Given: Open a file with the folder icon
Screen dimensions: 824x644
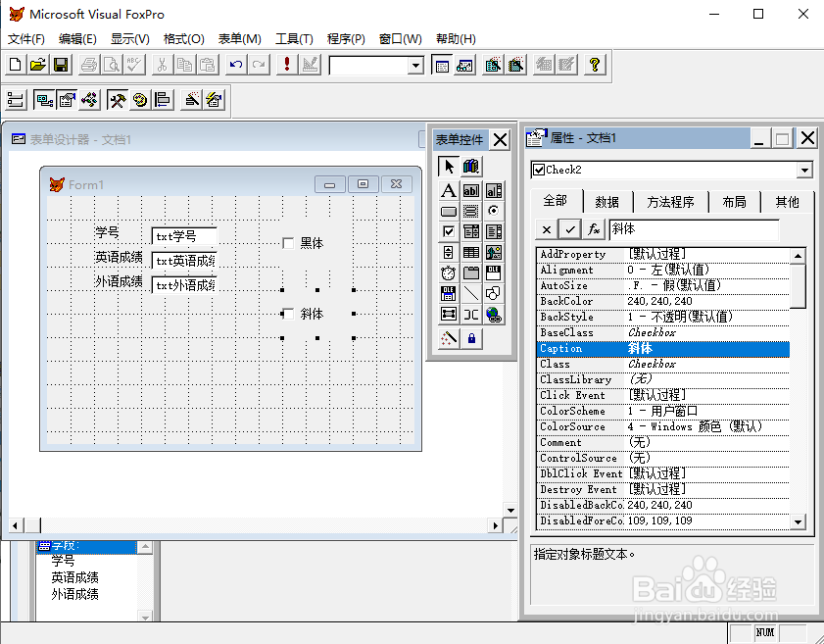Looking at the screenshot, I should 38,66.
